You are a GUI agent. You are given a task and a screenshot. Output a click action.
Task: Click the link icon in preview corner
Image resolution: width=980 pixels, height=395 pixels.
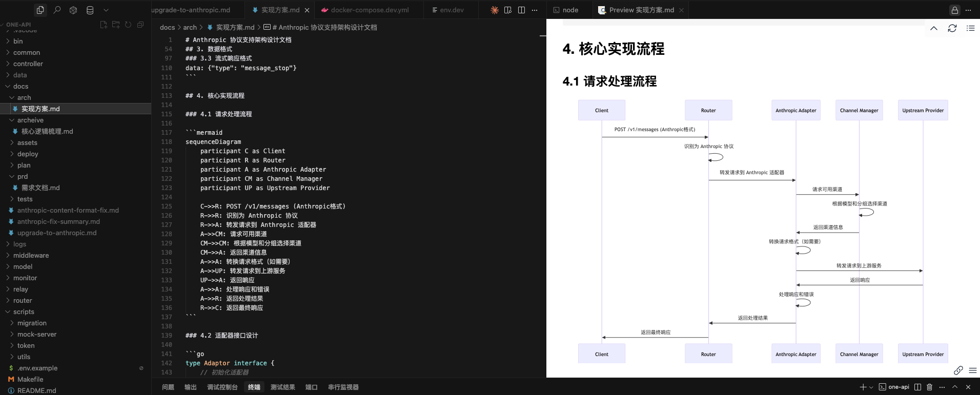pos(958,370)
